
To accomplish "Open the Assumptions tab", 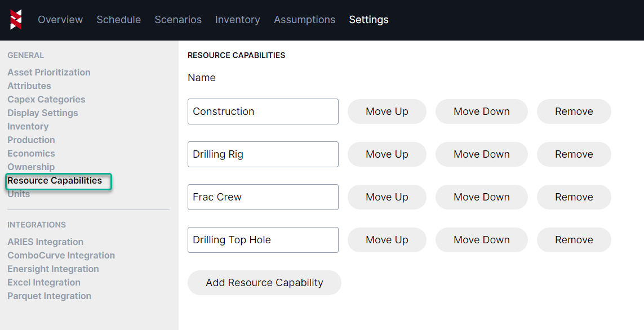I will point(304,20).
